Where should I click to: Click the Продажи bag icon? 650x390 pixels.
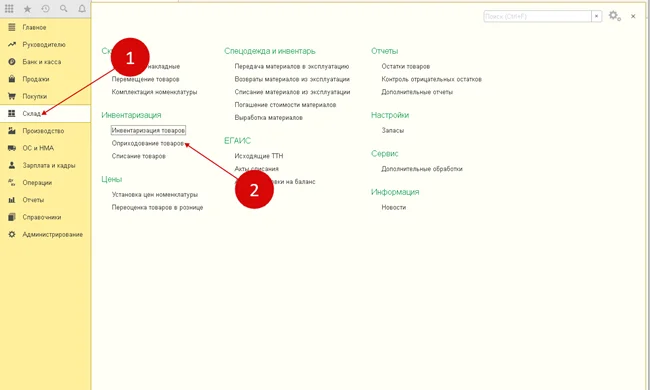12,79
